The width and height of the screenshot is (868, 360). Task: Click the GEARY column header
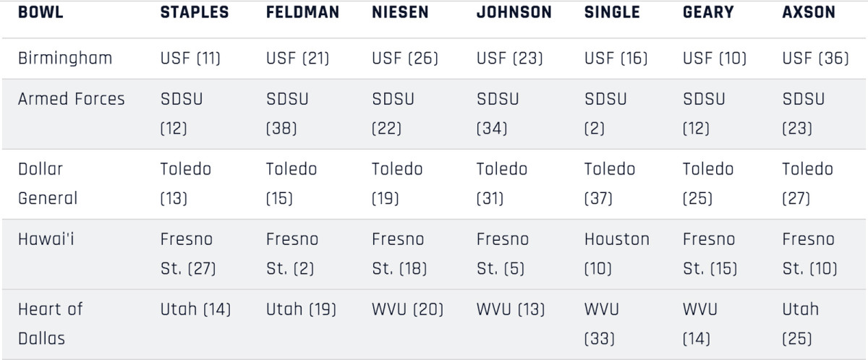coord(708,13)
